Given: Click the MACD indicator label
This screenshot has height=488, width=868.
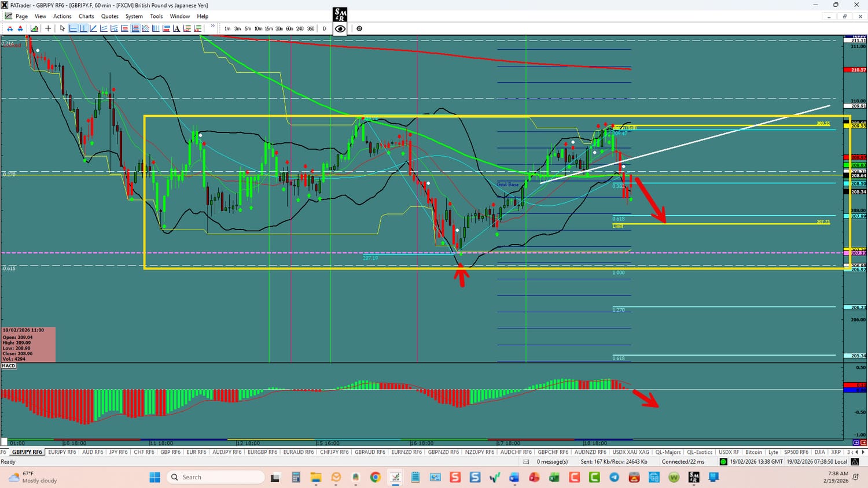Looking at the screenshot, I should click(x=9, y=366).
